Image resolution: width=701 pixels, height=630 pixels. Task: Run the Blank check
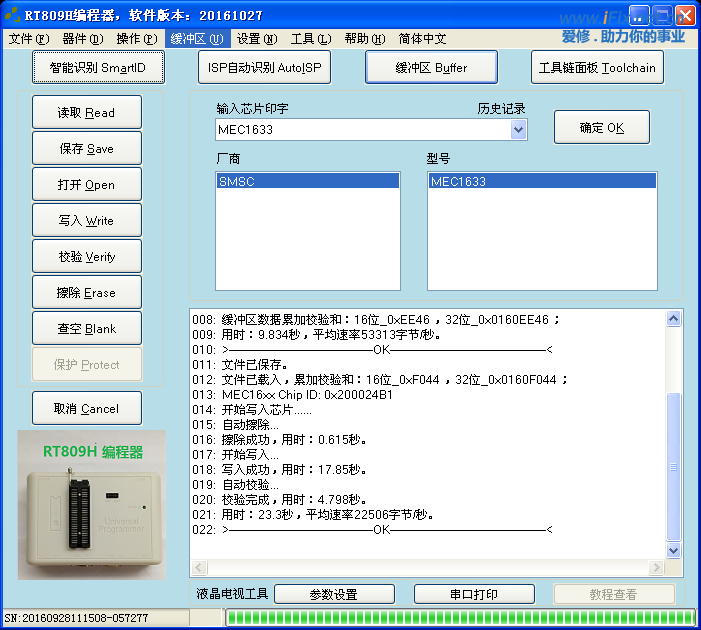87,328
